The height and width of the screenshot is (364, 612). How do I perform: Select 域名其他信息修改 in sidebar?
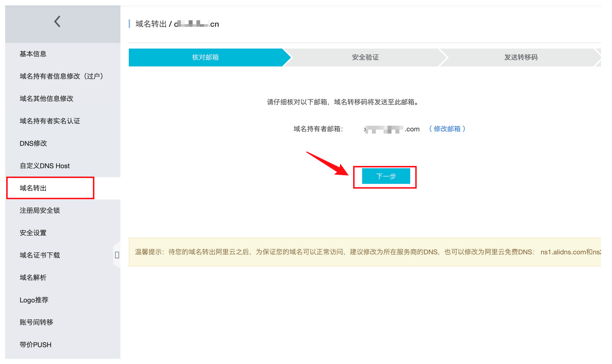tap(46, 98)
